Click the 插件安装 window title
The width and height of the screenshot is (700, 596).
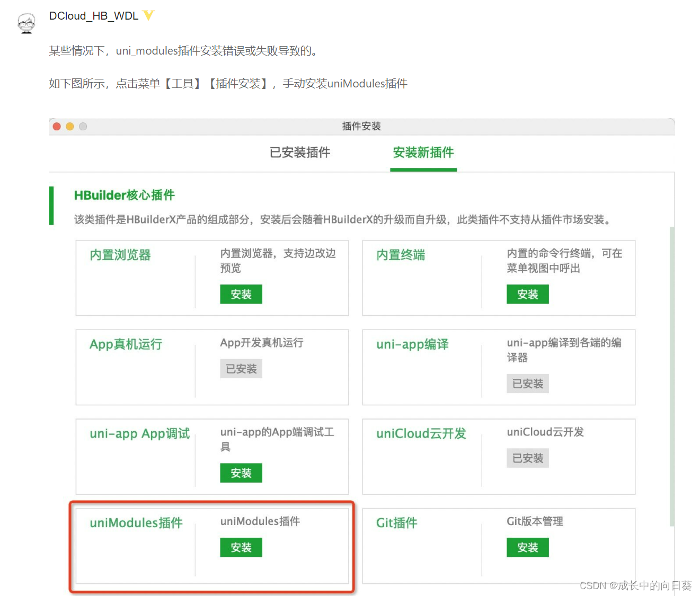361,126
